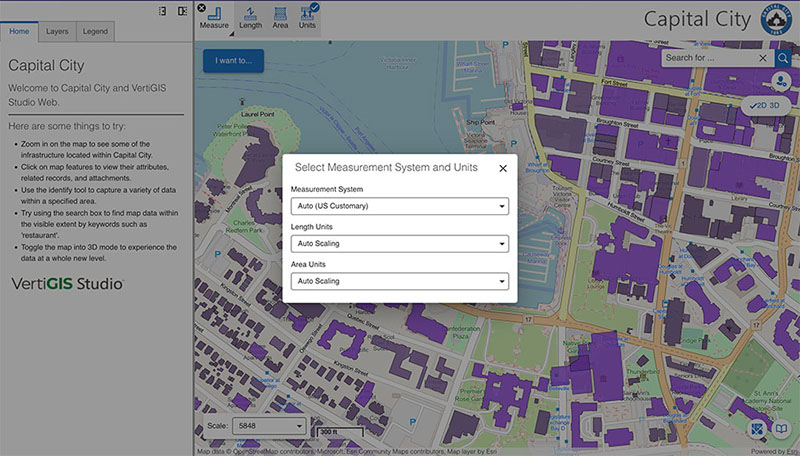Click the Measurement System label
This screenshot has width=800, height=456.
click(327, 189)
